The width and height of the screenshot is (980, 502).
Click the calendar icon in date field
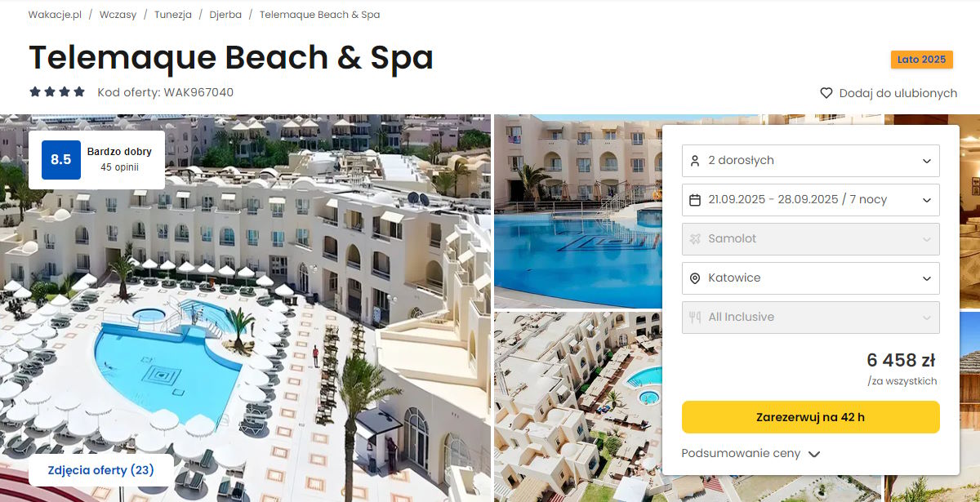695,200
